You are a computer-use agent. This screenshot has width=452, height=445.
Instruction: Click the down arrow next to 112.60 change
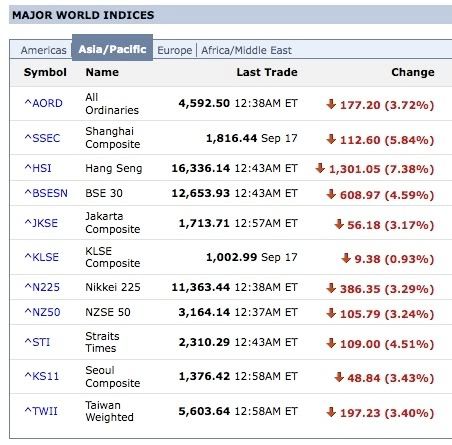[331, 139]
